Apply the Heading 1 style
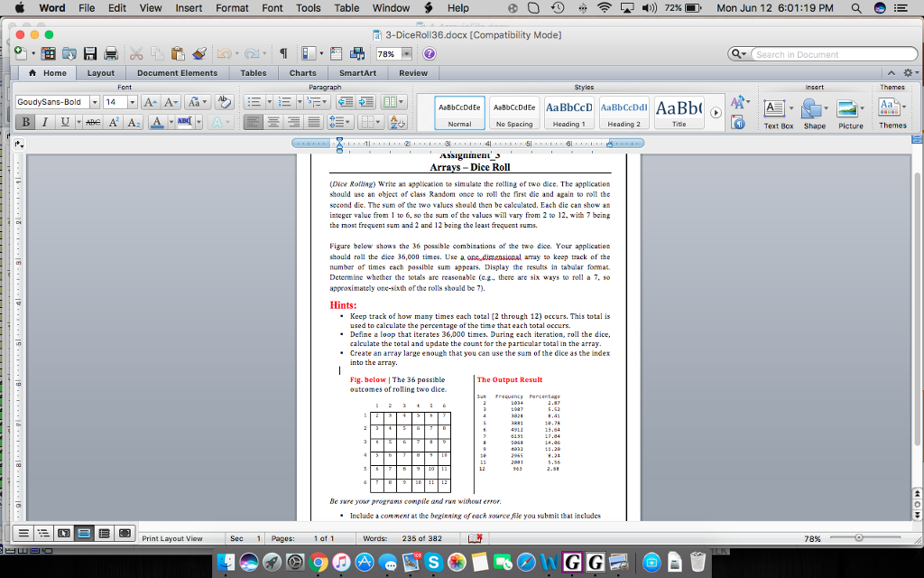The height and width of the screenshot is (578, 924). (568, 111)
